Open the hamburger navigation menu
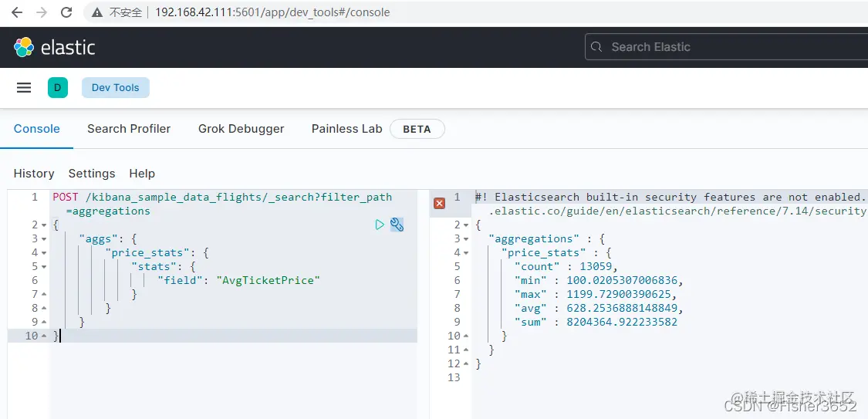 (24, 87)
